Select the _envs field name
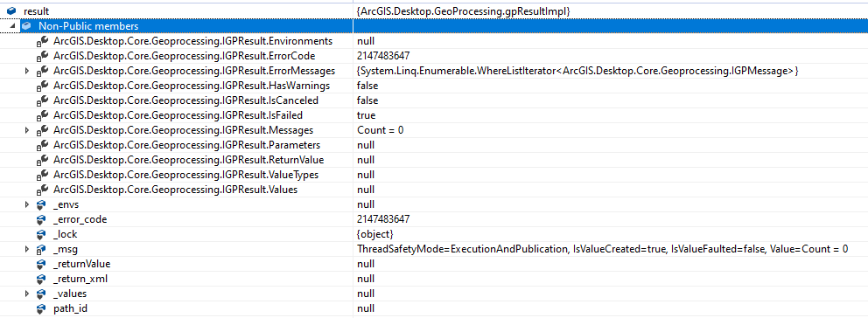 [66, 204]
